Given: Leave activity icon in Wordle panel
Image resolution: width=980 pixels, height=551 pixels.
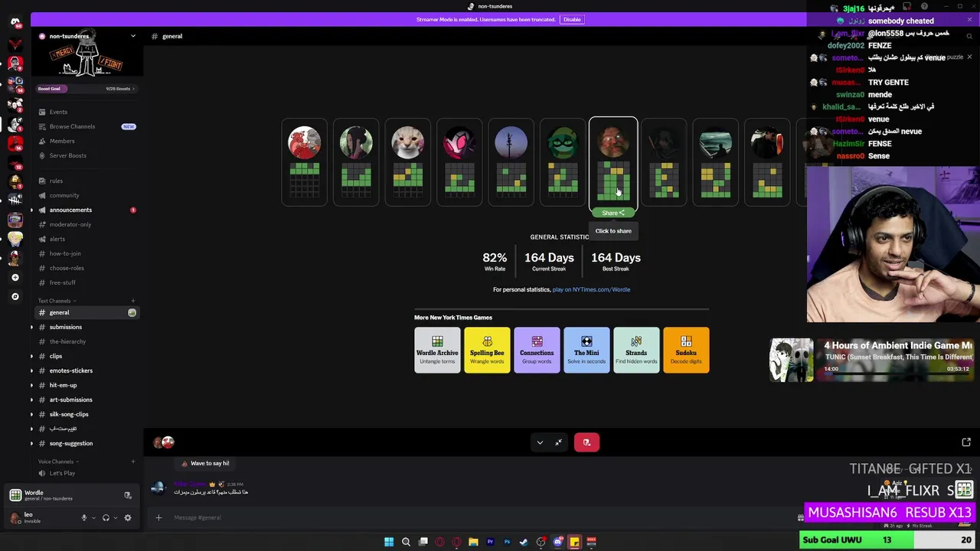Looking at the screenshot, I should 127,495.
